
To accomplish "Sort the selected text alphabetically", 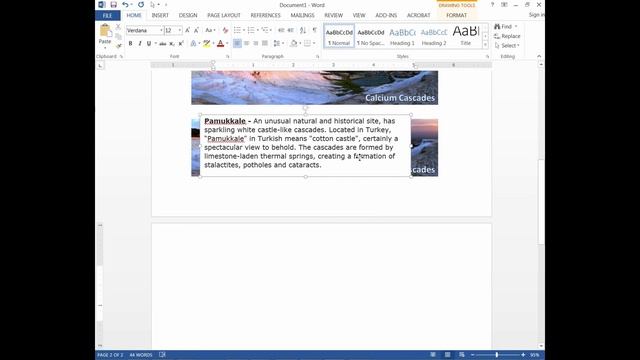I will click(x=303, y=30).
